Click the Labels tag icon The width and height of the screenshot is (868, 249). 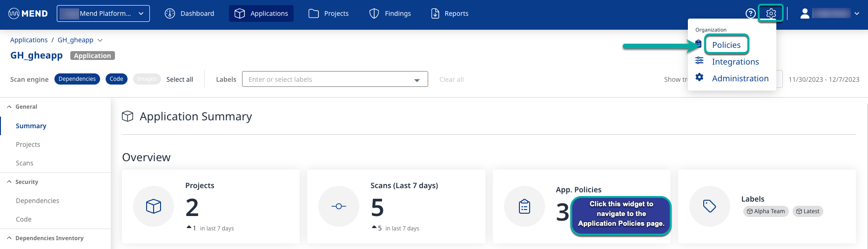point(709,206)
